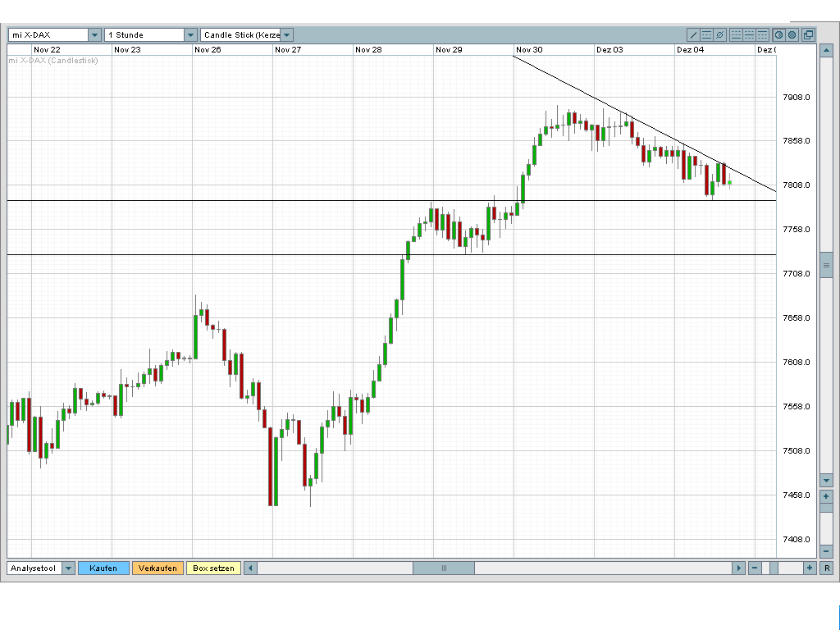
Task: Open the Analysetool dropdown arrow
Action: [x=68, y=568]
